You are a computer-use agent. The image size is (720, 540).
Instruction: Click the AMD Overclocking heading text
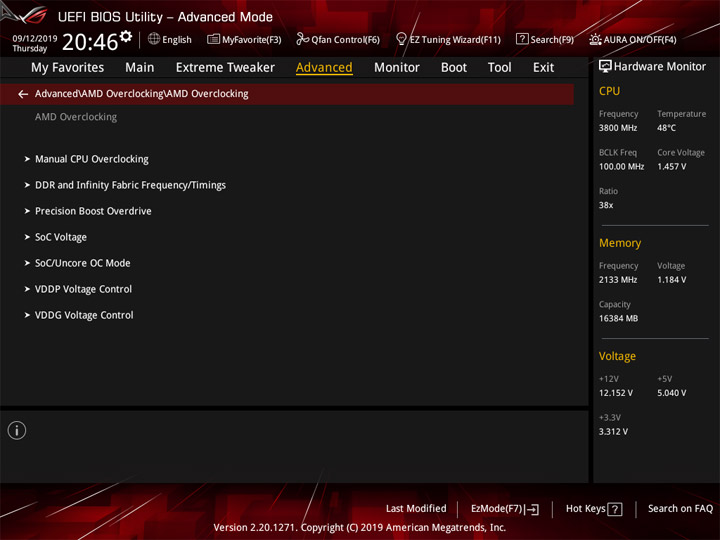[76, 117]
